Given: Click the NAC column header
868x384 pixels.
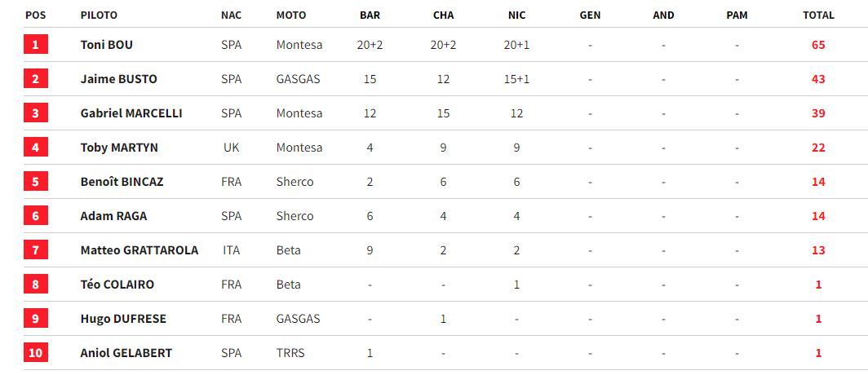Looking at the screenshot, I should click(231, 15).
